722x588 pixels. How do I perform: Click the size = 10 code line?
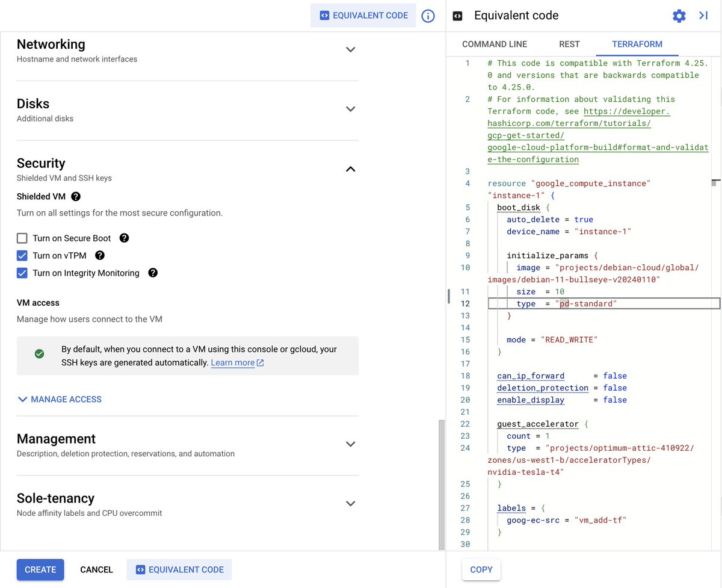[x=540, y=292]
